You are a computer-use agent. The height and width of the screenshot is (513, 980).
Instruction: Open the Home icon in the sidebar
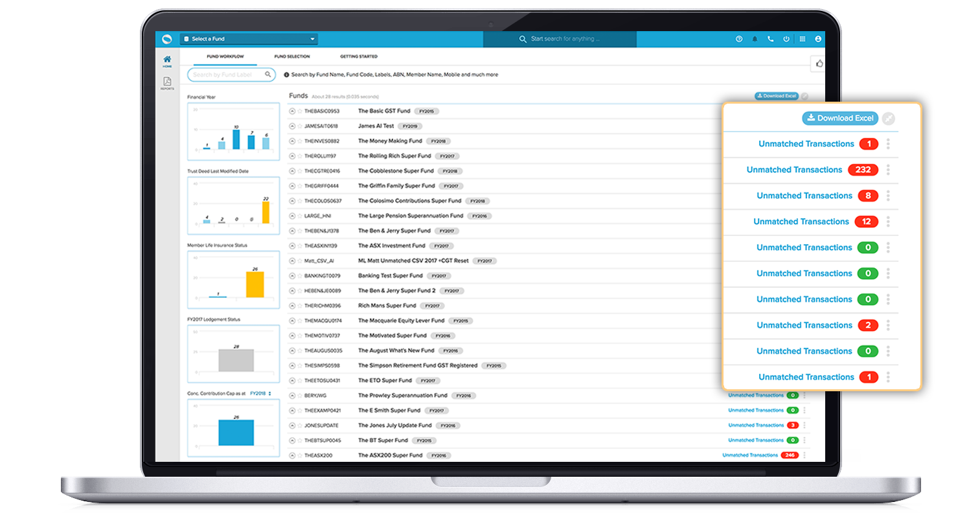point(167,60)
